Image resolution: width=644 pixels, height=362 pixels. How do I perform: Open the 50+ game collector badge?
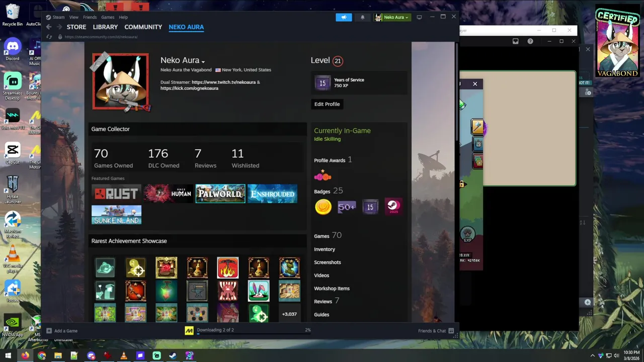pos(347,207)
